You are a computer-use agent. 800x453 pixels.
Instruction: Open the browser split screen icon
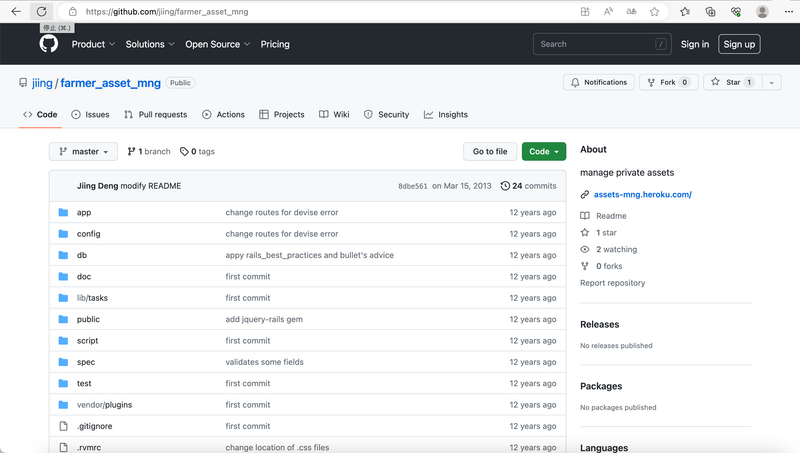coord(585,11)
